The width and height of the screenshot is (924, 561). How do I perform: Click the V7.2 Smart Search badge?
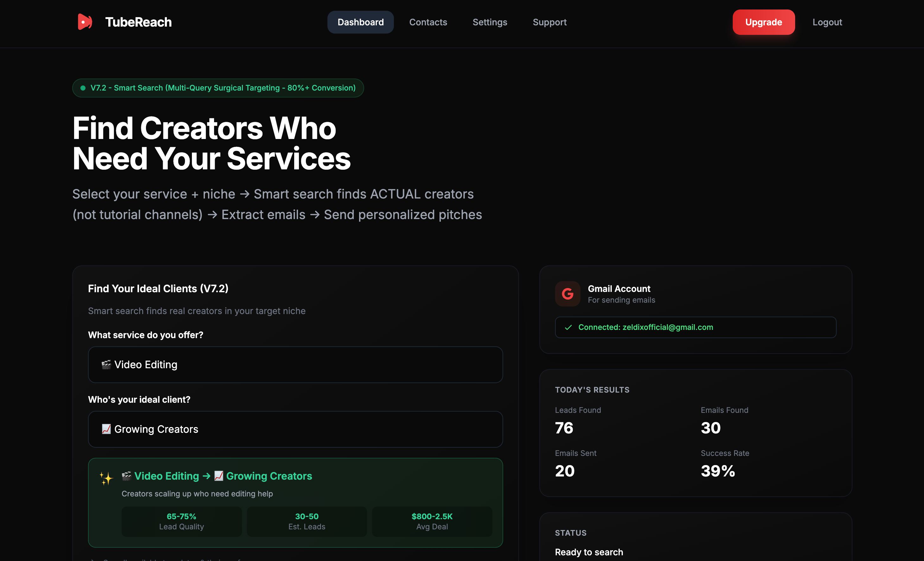[x=218, y=88]
